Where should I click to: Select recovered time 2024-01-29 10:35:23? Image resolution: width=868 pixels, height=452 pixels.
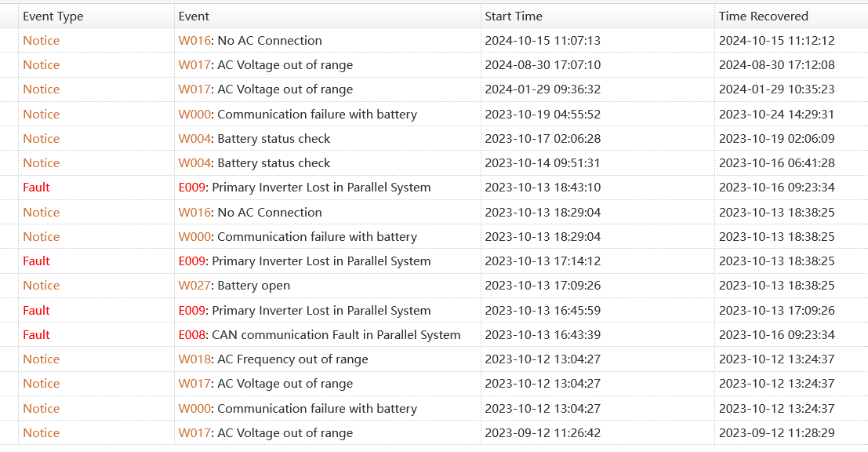coord(776,89)
